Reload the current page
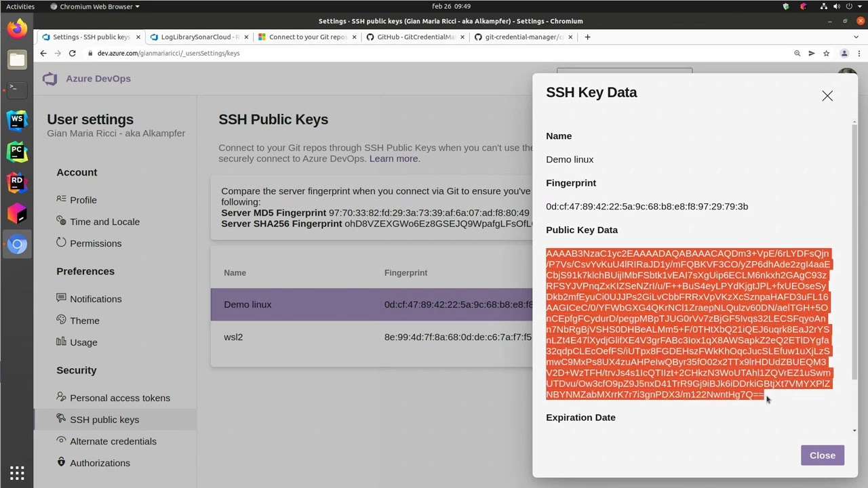Screen dimensions: 868x488 pos(73,54)
